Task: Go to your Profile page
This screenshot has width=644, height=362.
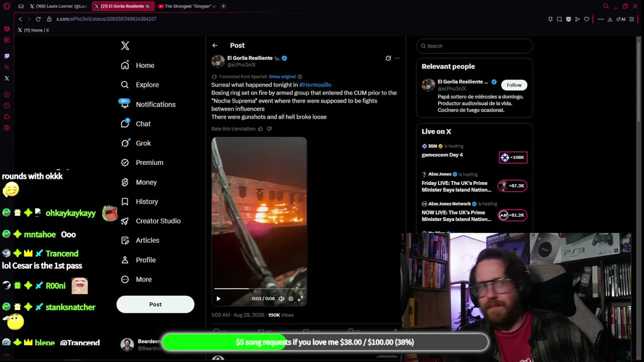Action: (x=138, y=260)
